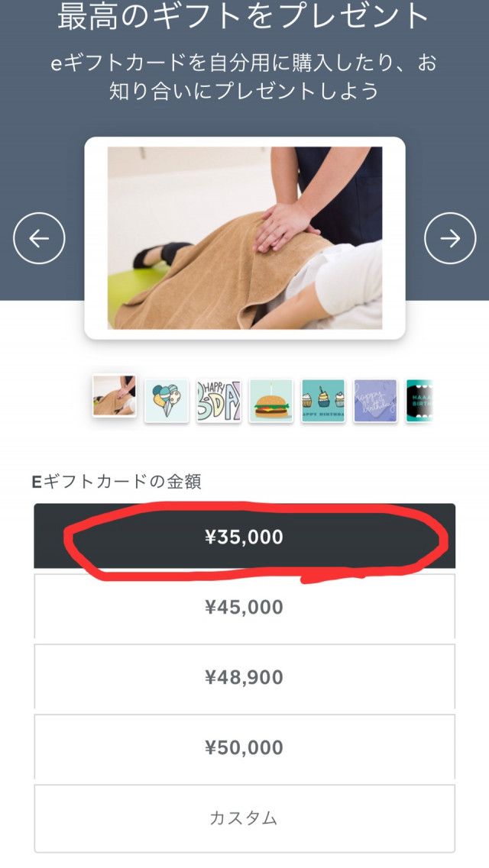Screen dimensions: 489x868
Task: Click the 最高のギフトをプレゼント heading
Action: [x=244, y=17]
